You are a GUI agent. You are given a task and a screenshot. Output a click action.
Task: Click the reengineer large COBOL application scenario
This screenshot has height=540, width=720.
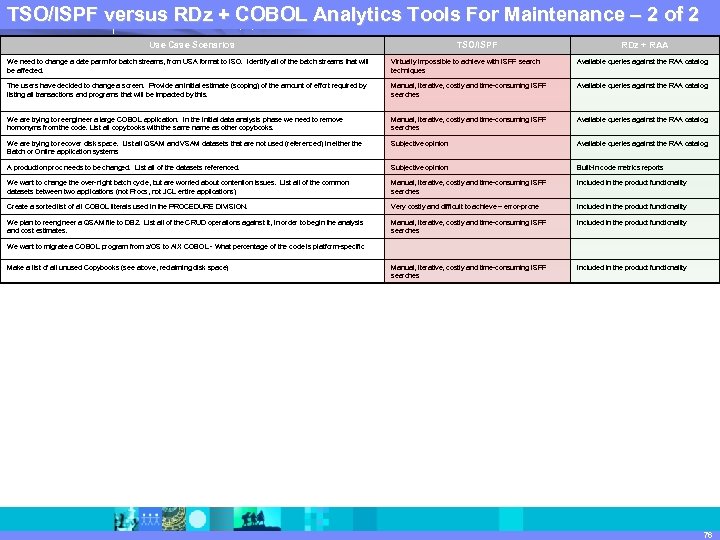click(192, 124)
